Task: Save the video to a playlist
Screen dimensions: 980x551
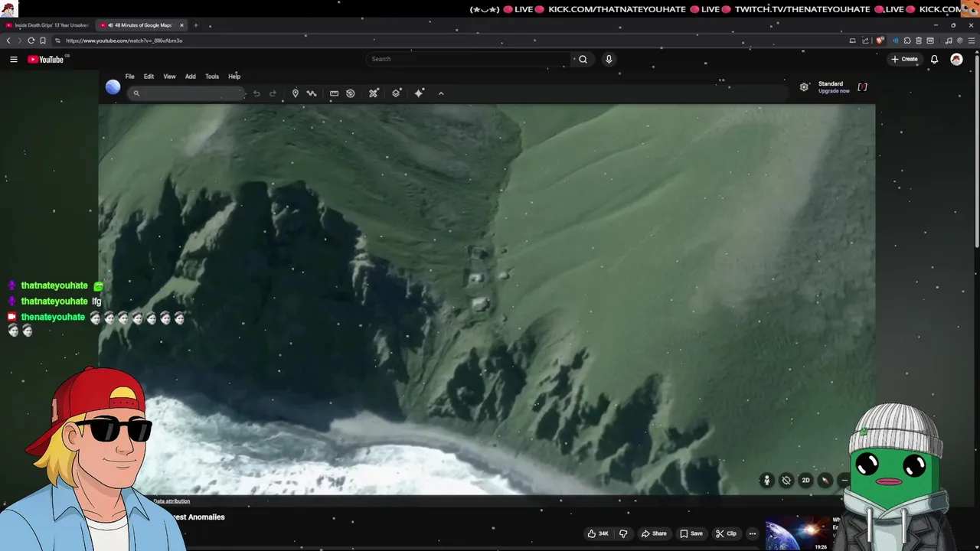Action: click(x=691, y=533)
